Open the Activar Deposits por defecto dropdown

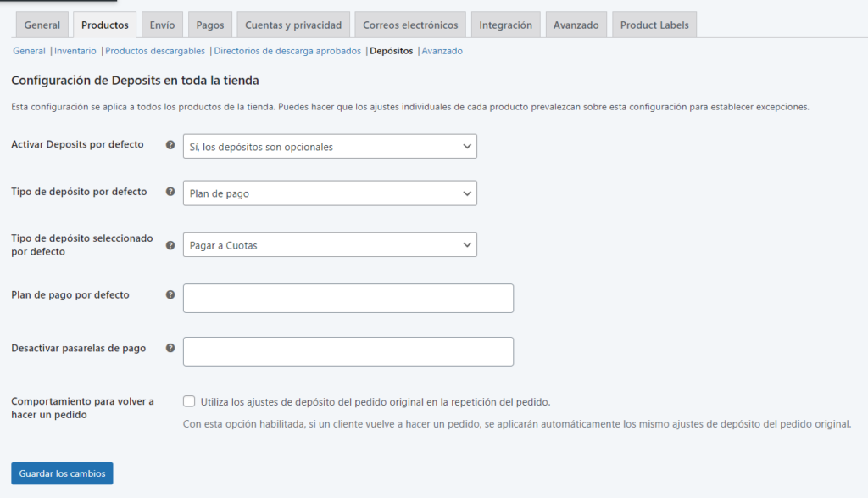pos(330,147)
